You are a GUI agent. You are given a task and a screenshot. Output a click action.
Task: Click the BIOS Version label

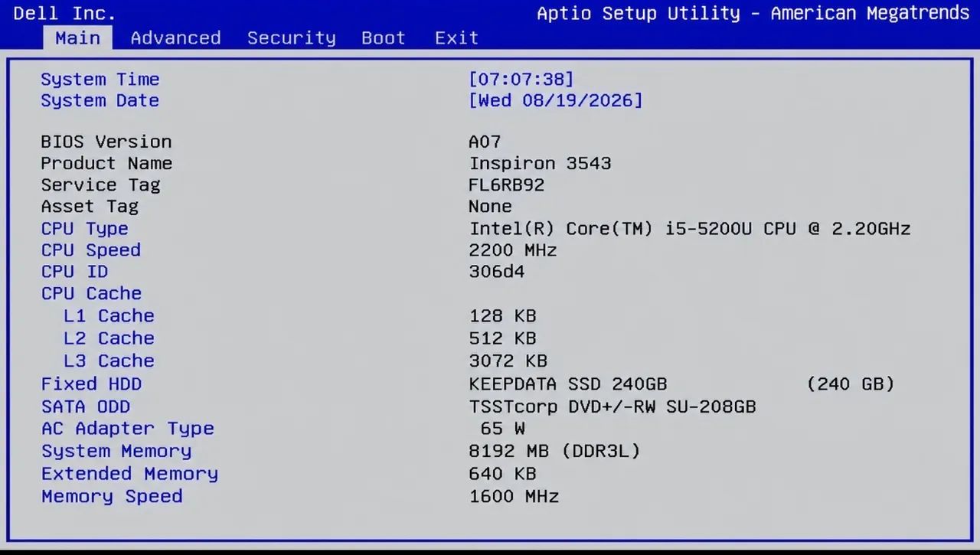106,142
